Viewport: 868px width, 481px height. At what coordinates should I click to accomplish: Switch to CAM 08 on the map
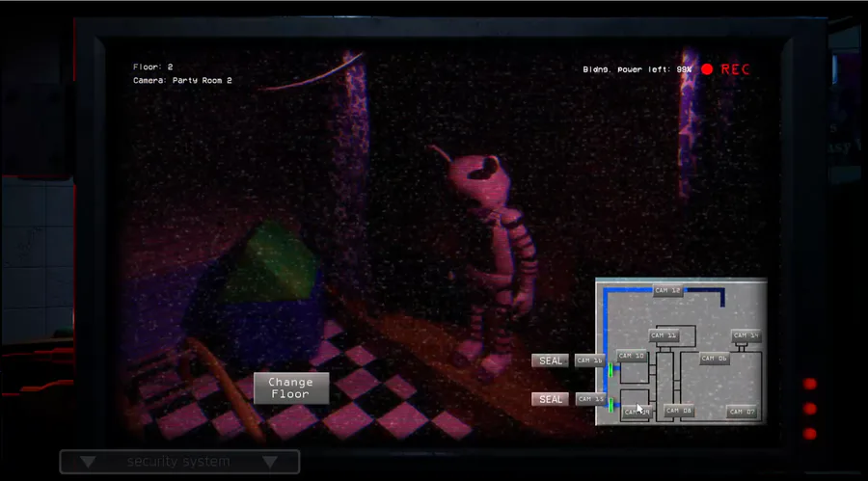coord(679,411)
